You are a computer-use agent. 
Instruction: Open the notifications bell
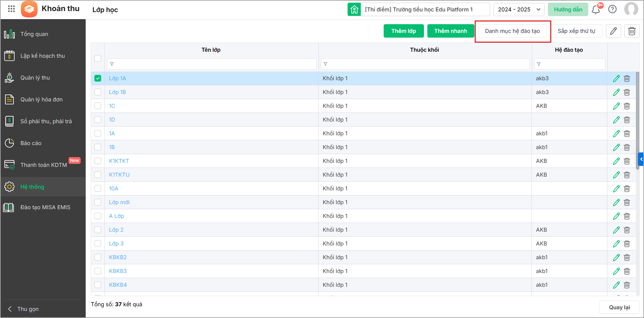click(x=596, y=9)
